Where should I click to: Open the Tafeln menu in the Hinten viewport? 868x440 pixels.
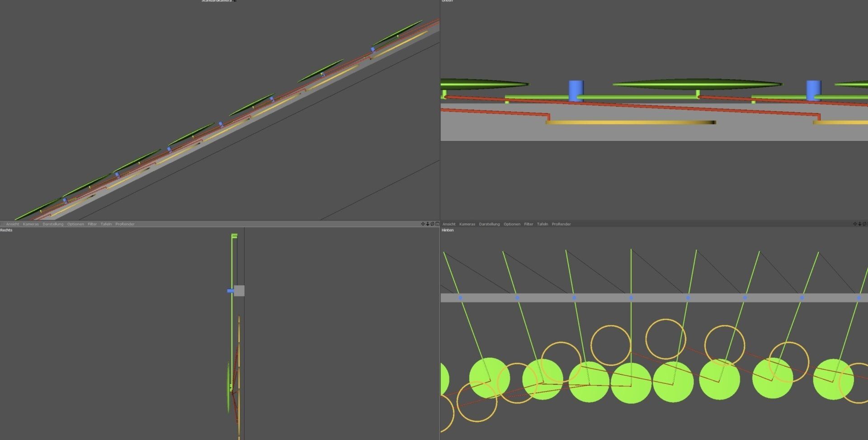coord(542,224)
